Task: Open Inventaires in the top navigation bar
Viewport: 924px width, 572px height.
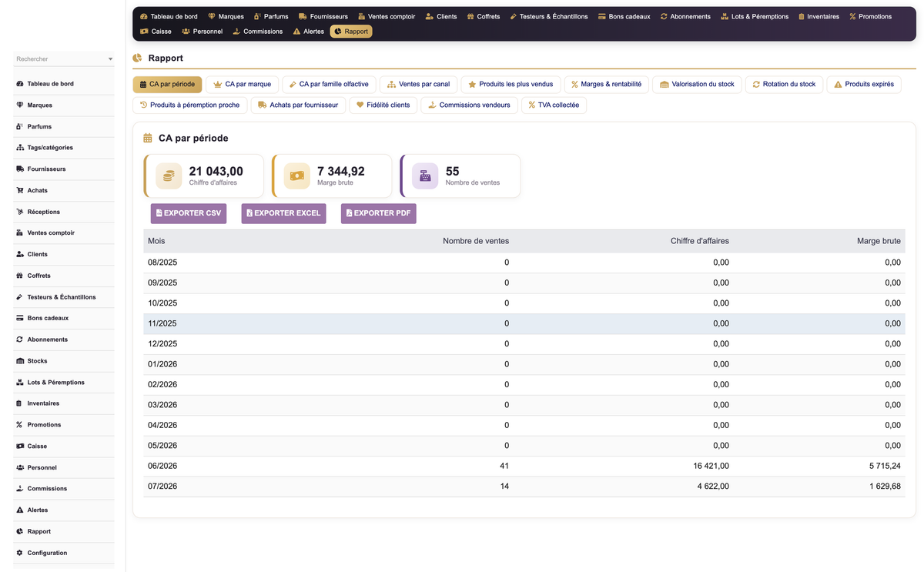Action: [818, 16]
